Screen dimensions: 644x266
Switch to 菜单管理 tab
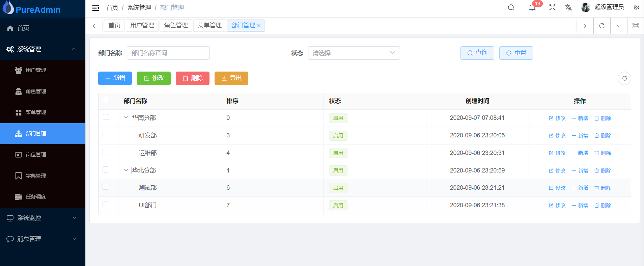pyautogui.click(x=209, y=26)
